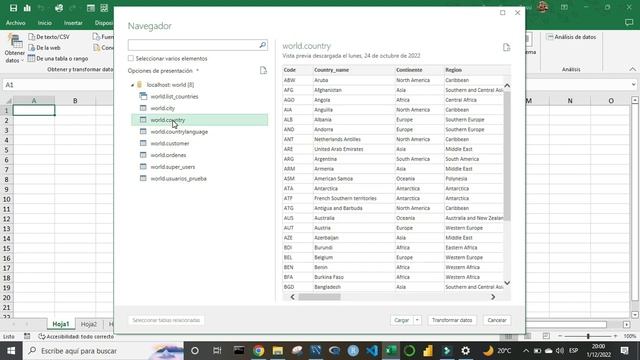Open Opciones de presentación dropdown
This screenshot has width=640, height=360.
pyautogui.click(x=162, y=71)
